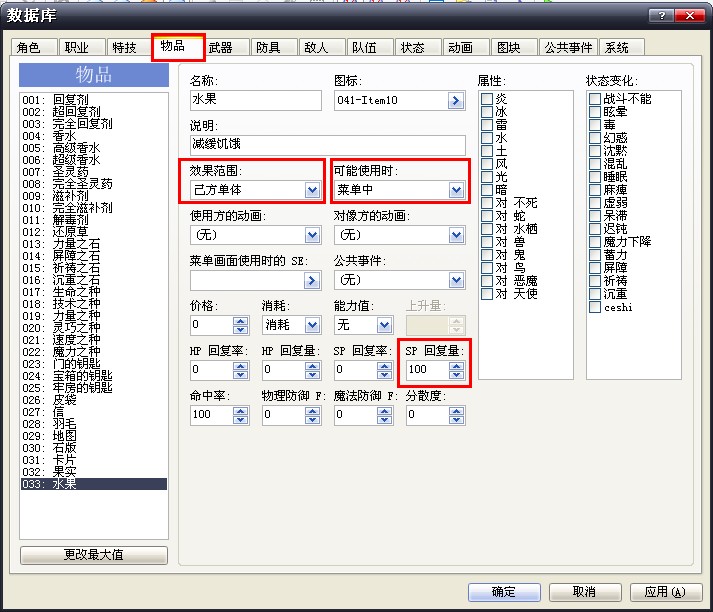Check the 雷 attribute checkbox
This screenshot has height=612, width=713.
487,125
